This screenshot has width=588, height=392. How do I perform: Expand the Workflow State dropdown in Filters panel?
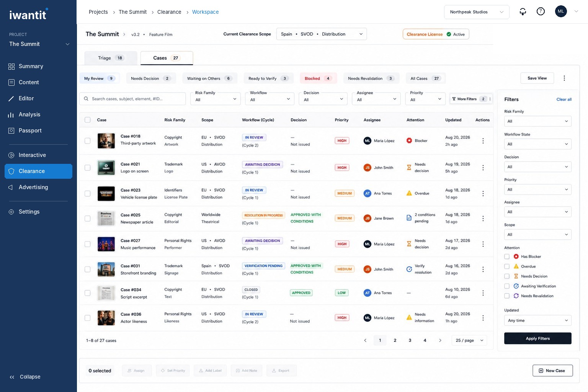pos(538,144)
